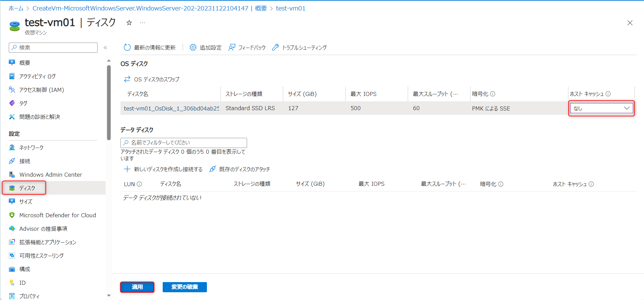Open 追加設定 gear settings
Image resolution: width=644 pixels, height=300 pixels.
(x=193, y=48)
